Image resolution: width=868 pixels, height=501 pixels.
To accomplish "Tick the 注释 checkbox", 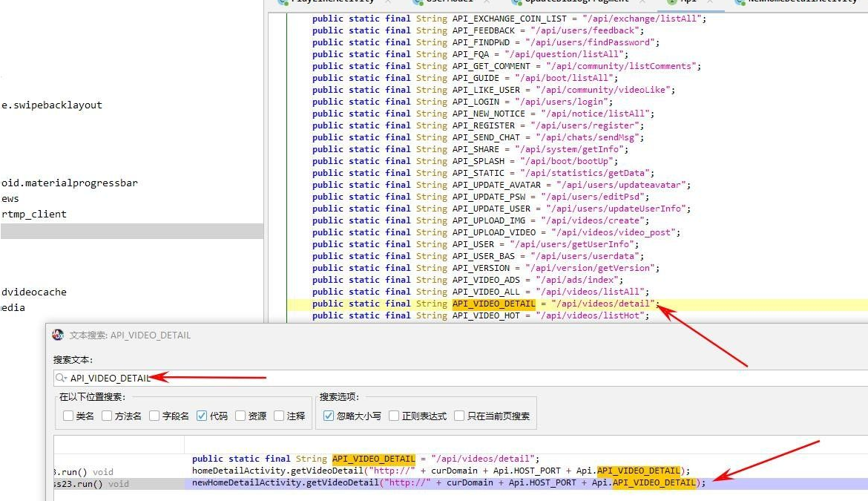I will click(x=279, y=416).
